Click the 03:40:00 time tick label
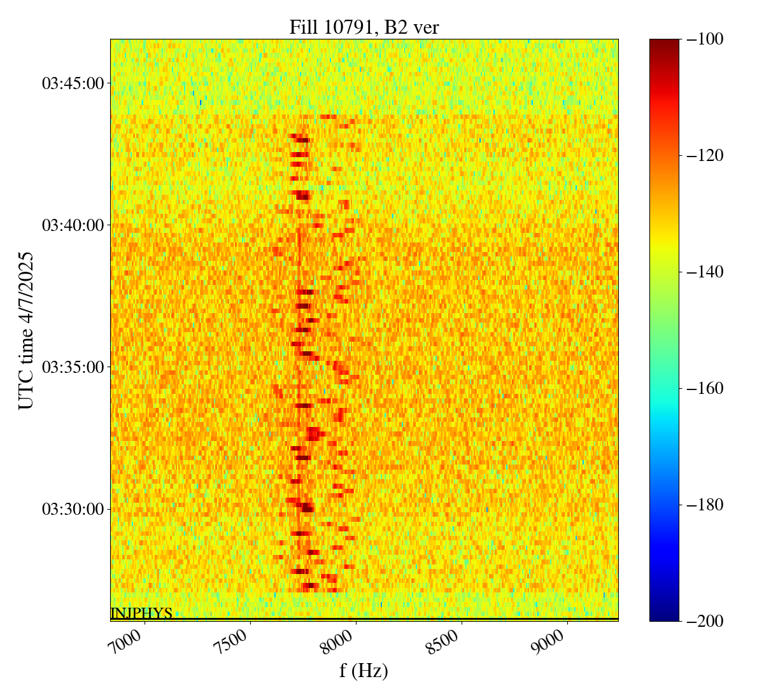This screenshot has width=764, height=700. pyautogui.click(x=73, y=225)
